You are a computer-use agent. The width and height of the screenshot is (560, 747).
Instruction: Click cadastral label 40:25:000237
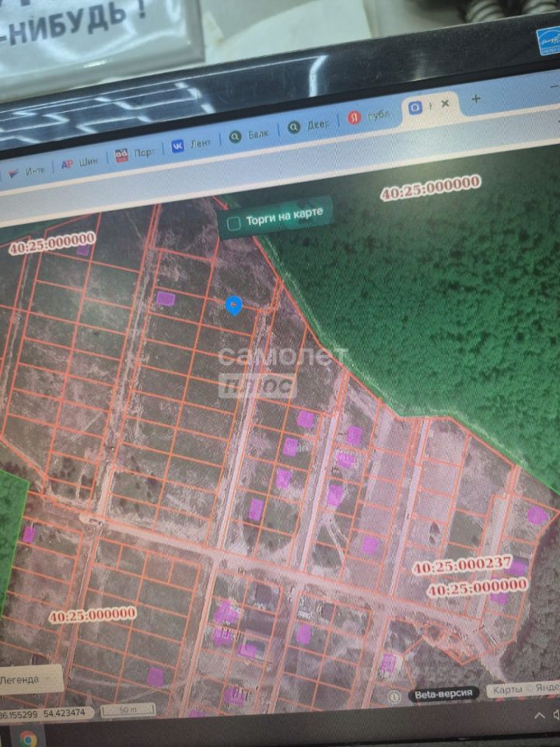462,566
